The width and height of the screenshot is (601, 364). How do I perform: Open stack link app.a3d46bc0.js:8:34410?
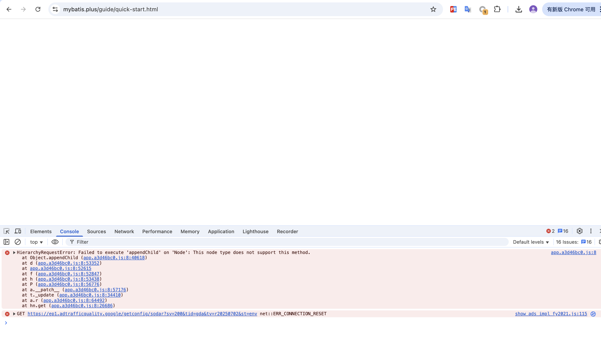90,295
